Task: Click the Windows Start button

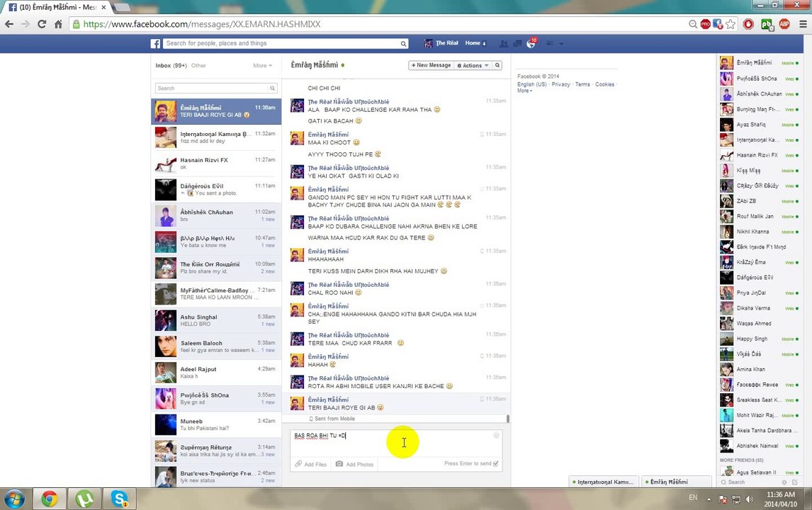Action: coord(14,499)
